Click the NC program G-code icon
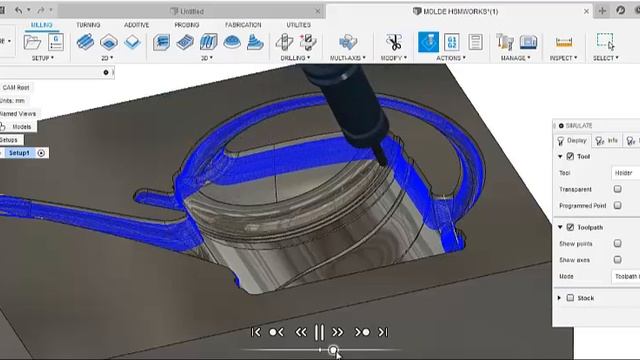Viewport: 640px width, 360px height. [x=56, y=42]
